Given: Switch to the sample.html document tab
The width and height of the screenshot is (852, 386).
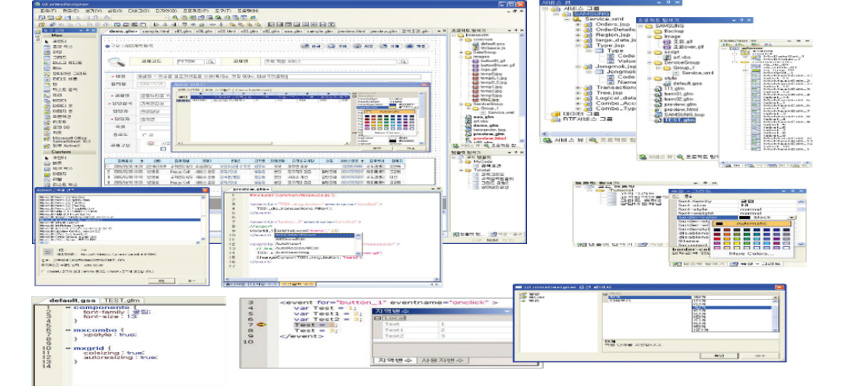Looking at the screenshot, I should pyautogui.click(x=156, y=32).
